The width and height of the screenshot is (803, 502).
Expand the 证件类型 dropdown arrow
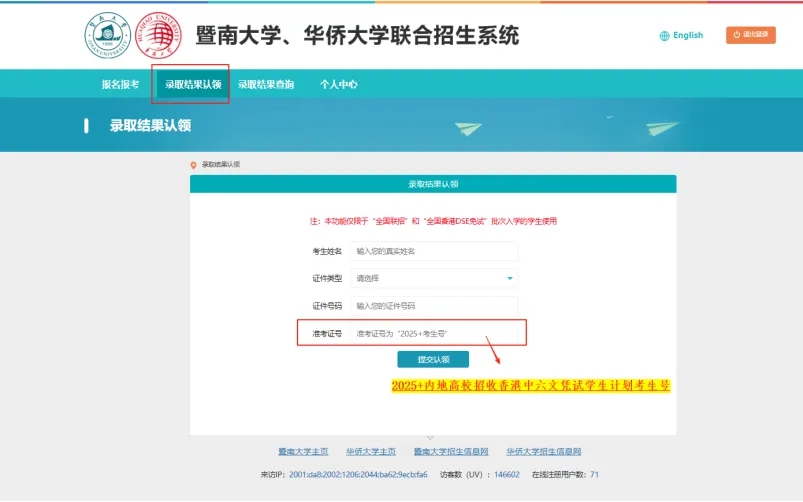point(509,278)
